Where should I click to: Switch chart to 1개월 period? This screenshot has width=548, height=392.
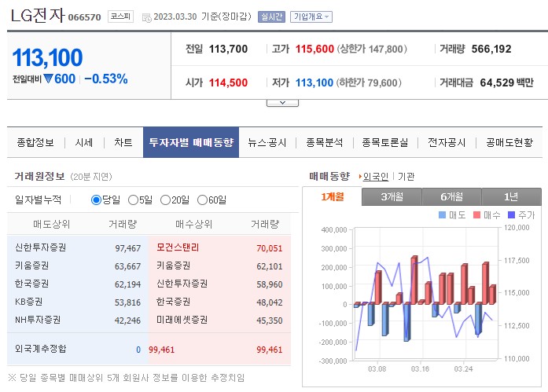(x=333, y=197)
